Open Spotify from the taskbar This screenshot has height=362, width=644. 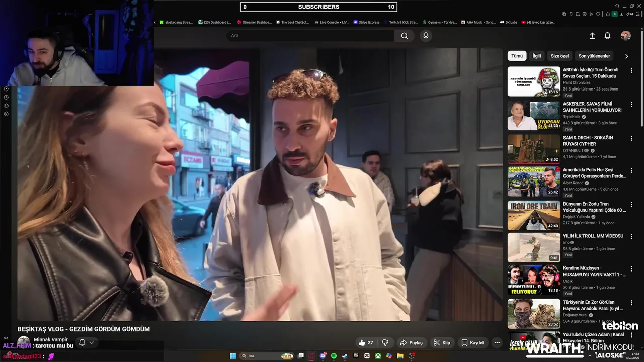coord(334,356)
